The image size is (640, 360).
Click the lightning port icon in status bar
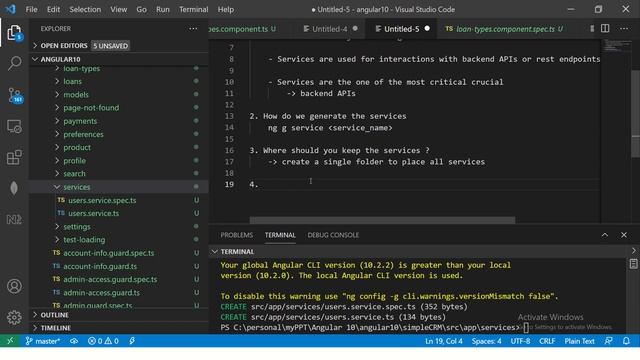(x=132, y=341)
